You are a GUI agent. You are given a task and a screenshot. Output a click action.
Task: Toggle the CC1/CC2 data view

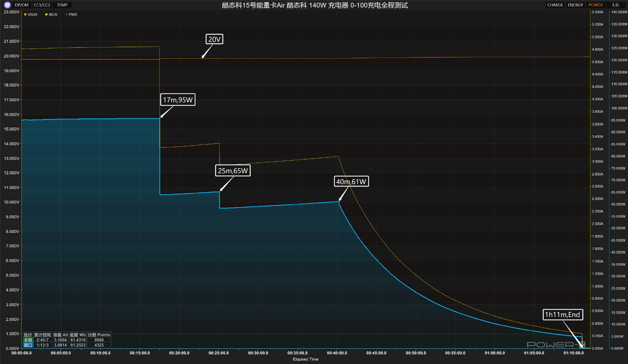42,5
